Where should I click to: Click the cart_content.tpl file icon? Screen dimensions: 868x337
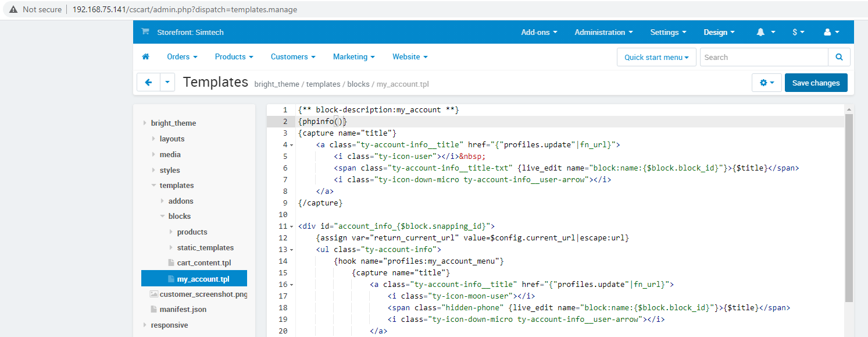[x=171, y=263]
